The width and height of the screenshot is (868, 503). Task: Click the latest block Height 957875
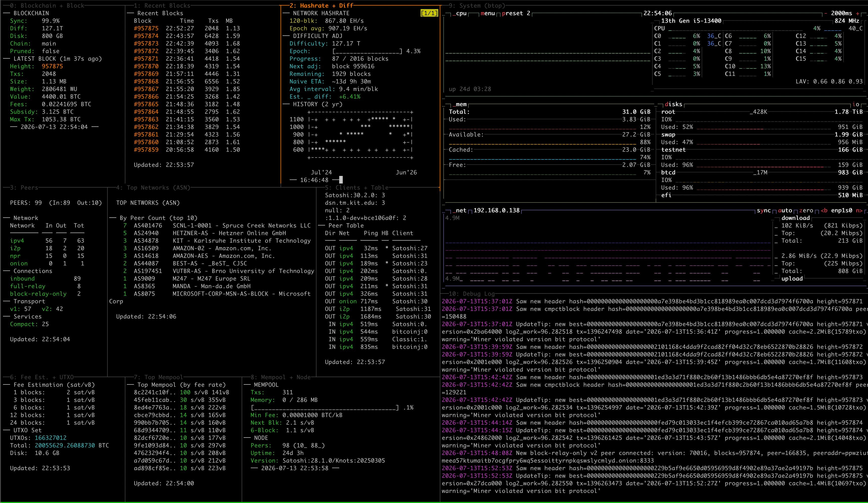click(52, 66)
